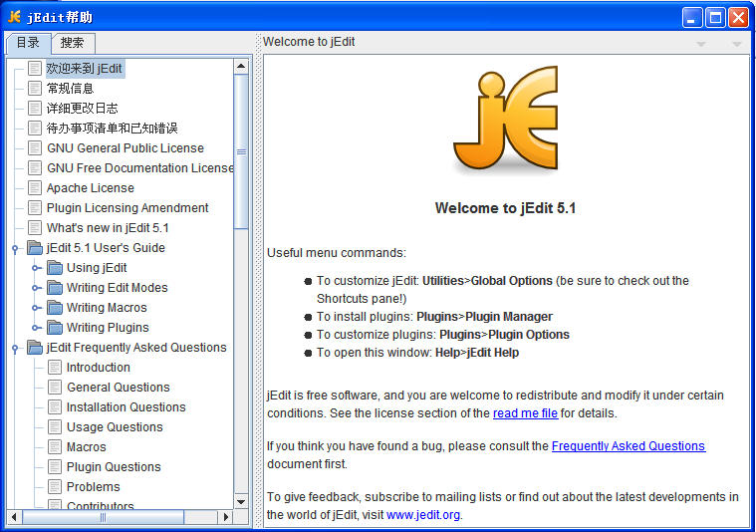Expand the Writing Macros node
The height and width of the screenshot is (532, 756).
(36, 308)
